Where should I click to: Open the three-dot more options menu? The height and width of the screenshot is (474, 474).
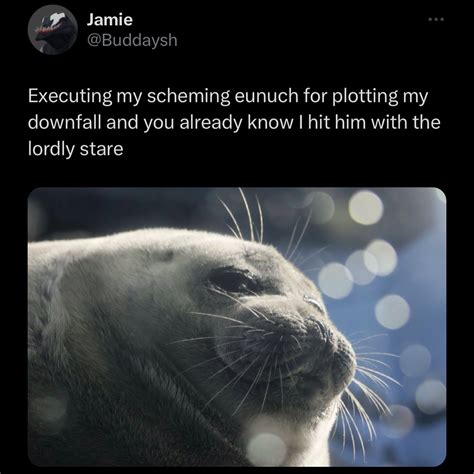pos(436,19)
